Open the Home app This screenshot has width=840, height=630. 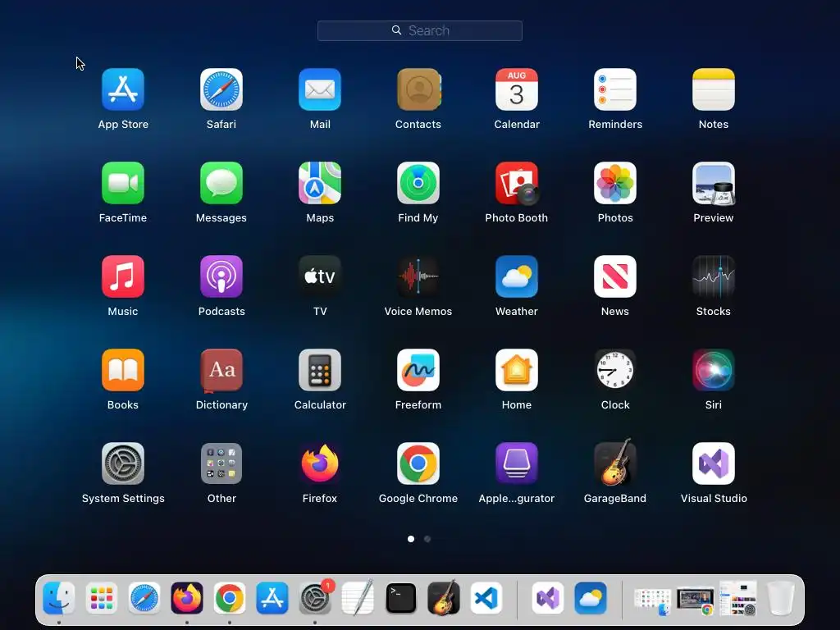pyautogui.click(x=517, y=370)
